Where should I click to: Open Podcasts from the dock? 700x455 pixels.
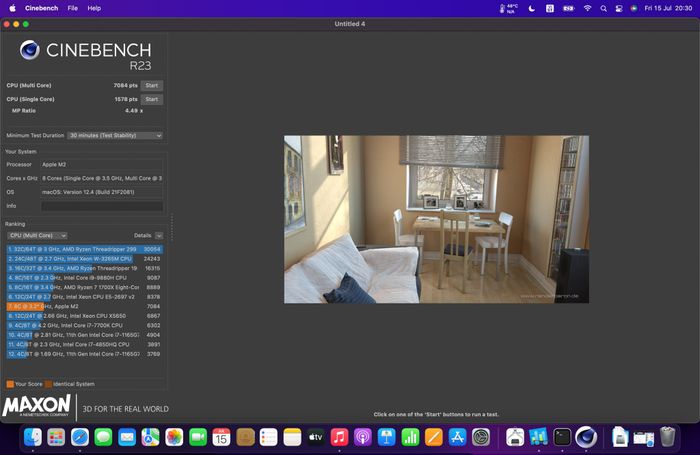[363, 437]
